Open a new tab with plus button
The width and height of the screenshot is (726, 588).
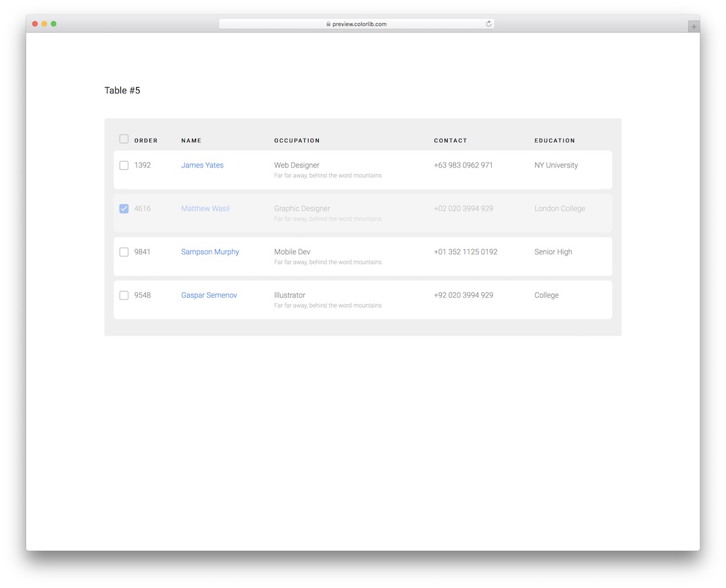(x=693, y=27)
